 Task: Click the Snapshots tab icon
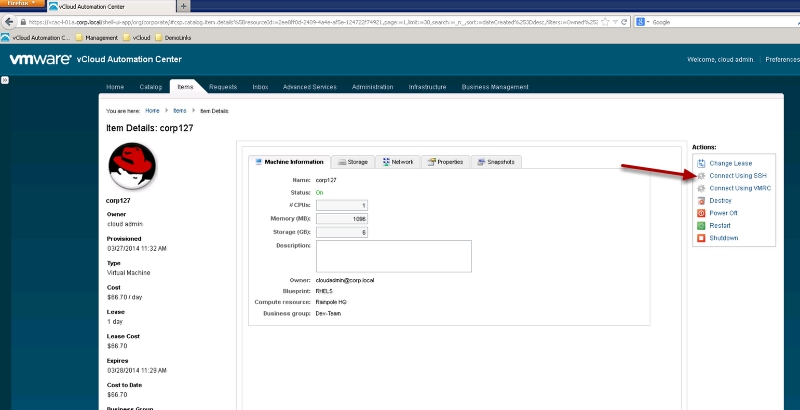[x=481, y=162]
